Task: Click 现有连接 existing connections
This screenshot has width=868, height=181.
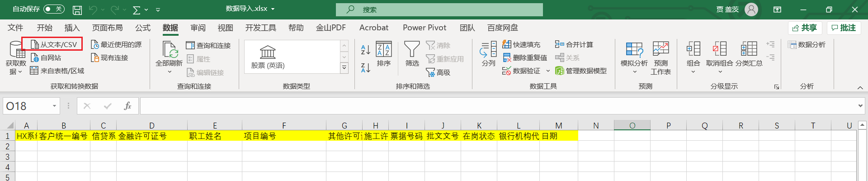Action: (109, 57)
